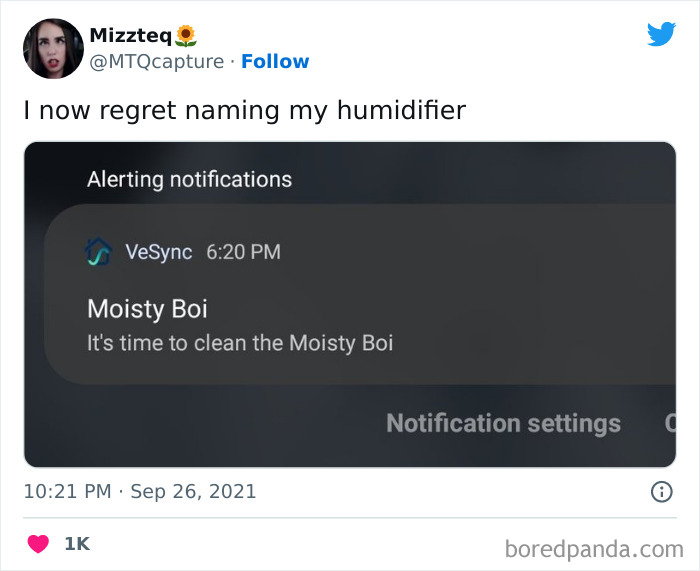Click the @MTQcapture handle
This screenshot has width=700, height=571.
pos(156,61)
